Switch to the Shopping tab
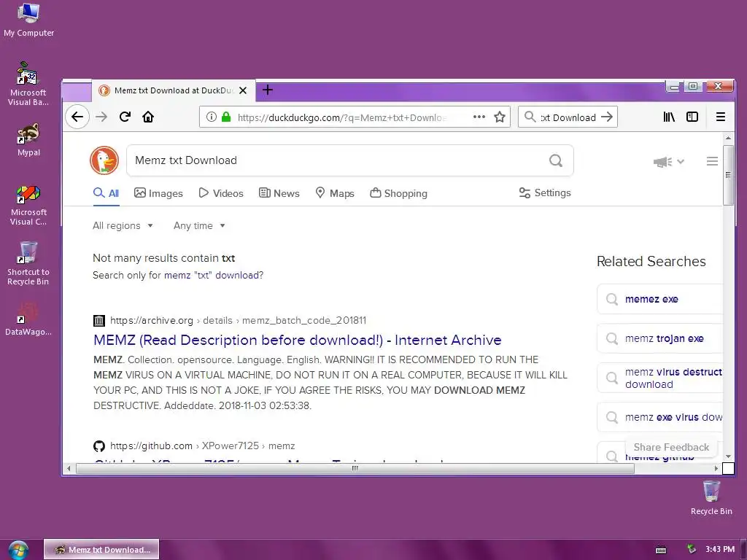The image size is (747, 560). pos(399,193)
